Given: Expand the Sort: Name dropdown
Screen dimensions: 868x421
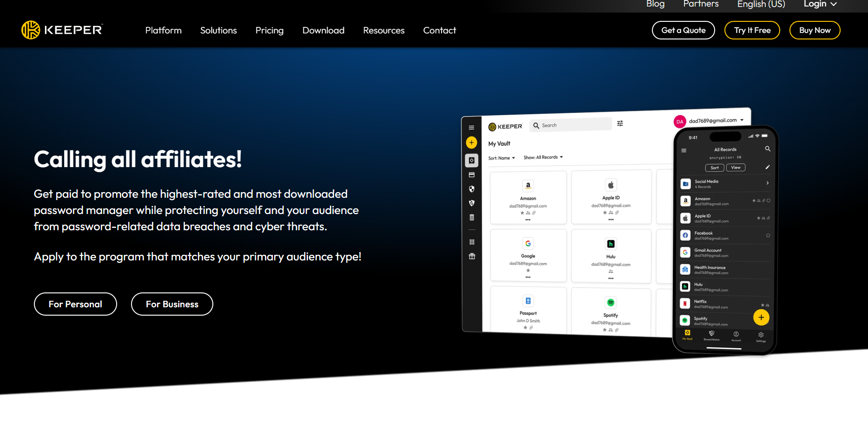Looking at the screenshot, I should 501,158.
